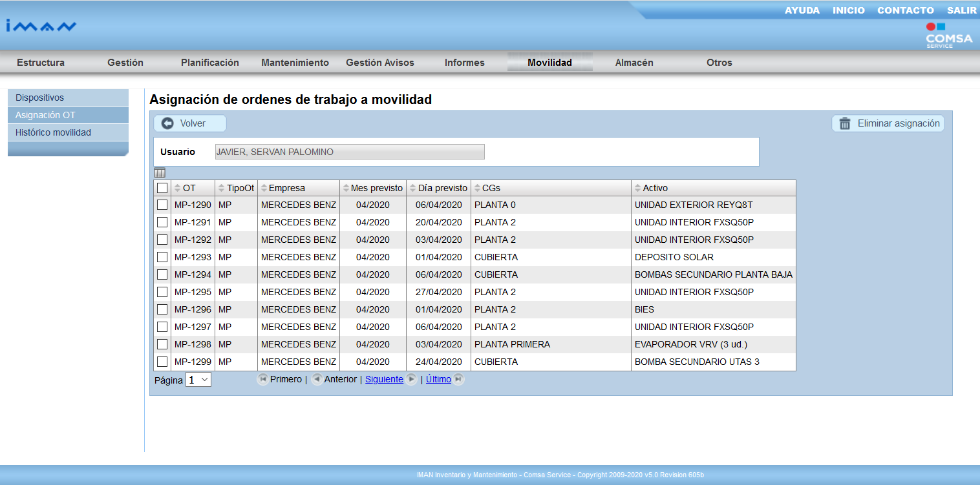Click the trash icon for Eliminar asignación
This screenshot has width=980, height=485.
(844, 123)
